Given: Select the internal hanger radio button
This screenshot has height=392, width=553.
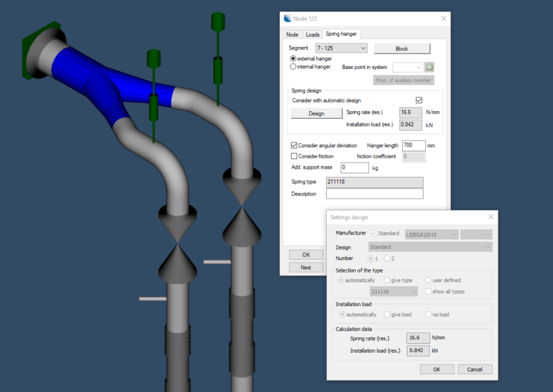Looking at the screenshot, I should click(x=294, y=67).
